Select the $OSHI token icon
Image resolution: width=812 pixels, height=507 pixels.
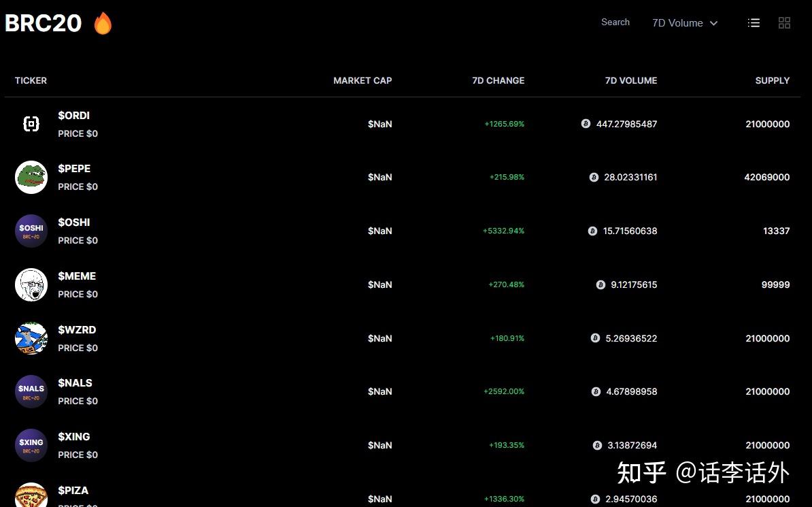tap(31, 231)
